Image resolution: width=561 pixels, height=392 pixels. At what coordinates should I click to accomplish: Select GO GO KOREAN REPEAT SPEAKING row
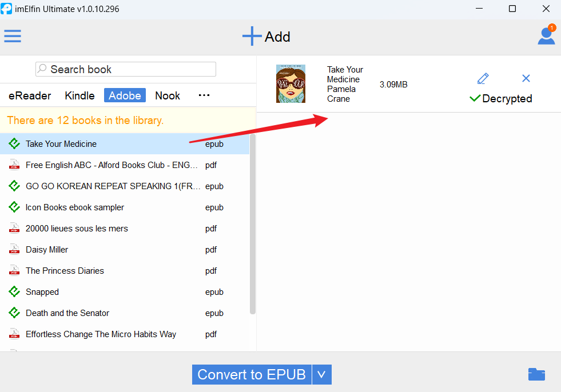pos(125,186)
